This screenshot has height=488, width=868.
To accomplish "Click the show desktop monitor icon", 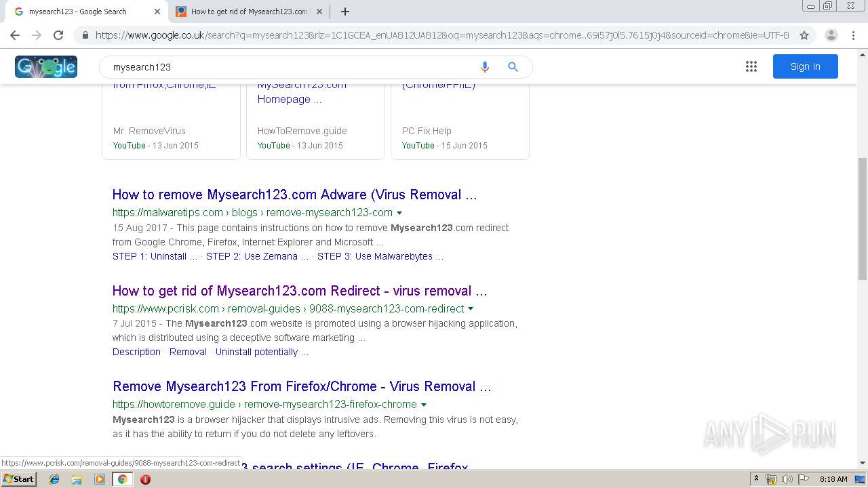I will [x=861, y=479].
